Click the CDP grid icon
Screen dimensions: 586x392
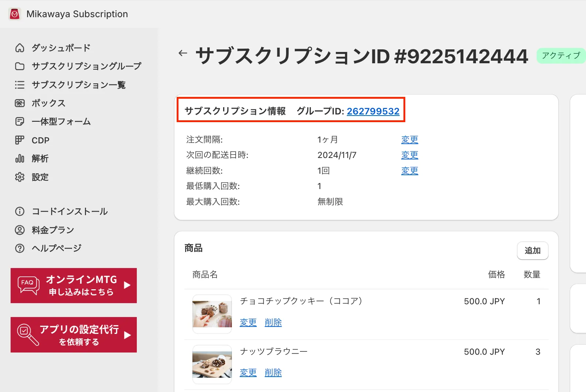point(20,140)
